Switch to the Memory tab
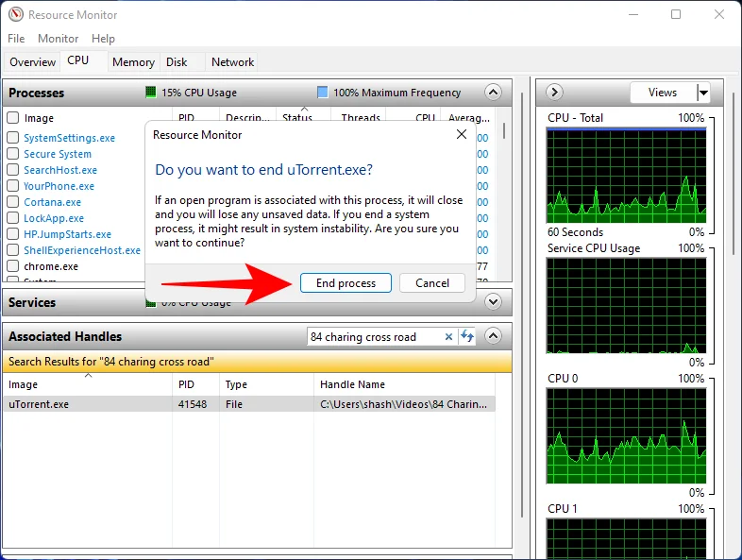 tap(133, 62)
